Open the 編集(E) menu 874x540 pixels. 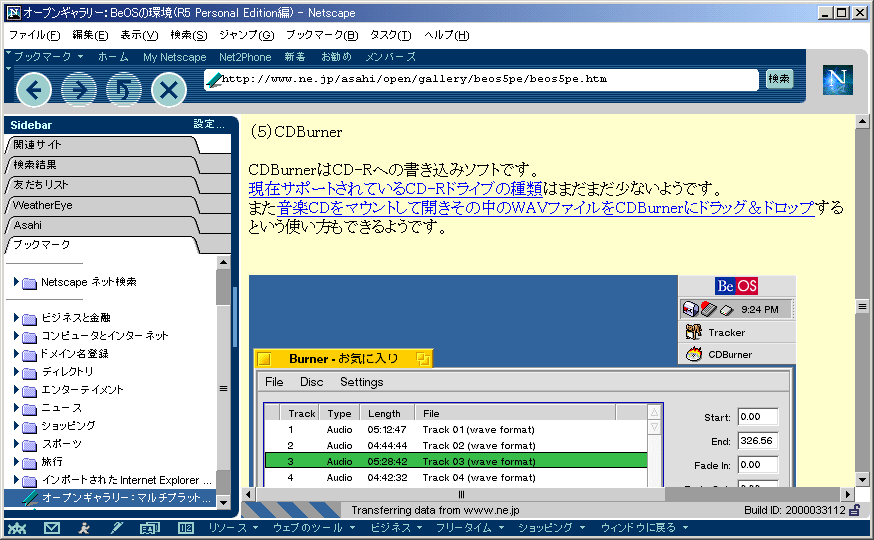90,35
